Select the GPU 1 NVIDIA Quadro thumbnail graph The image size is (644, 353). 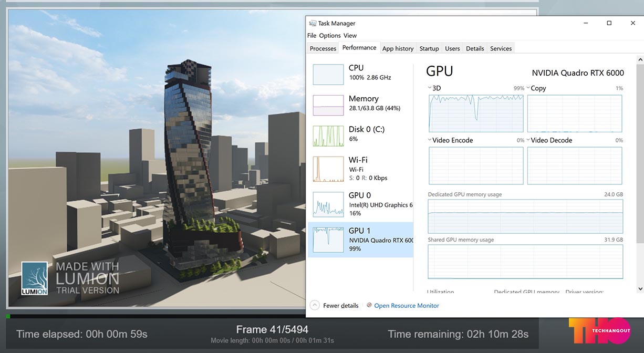(x=328, y=240)
